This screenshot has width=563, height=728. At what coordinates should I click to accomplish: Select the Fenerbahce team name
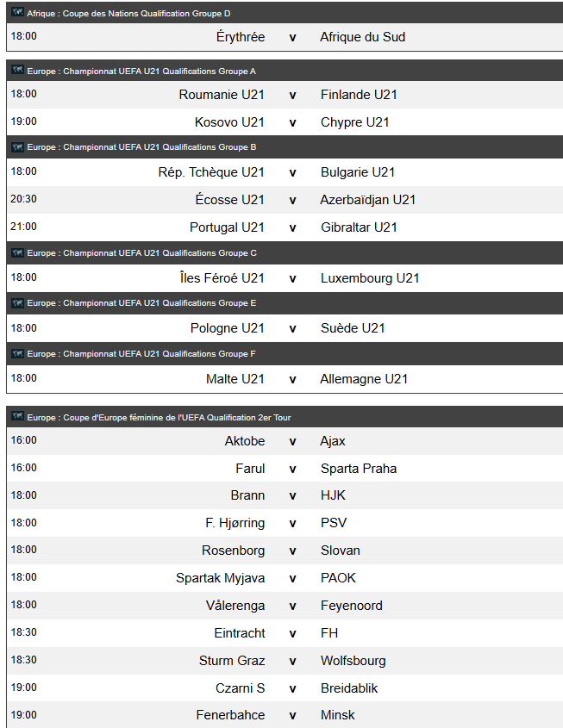coord(230,715)
